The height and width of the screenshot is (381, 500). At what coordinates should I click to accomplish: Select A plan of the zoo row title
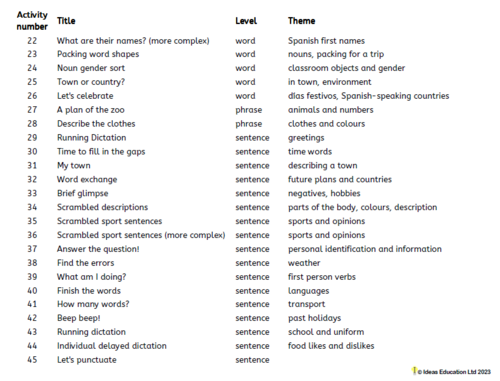(91, 110)
